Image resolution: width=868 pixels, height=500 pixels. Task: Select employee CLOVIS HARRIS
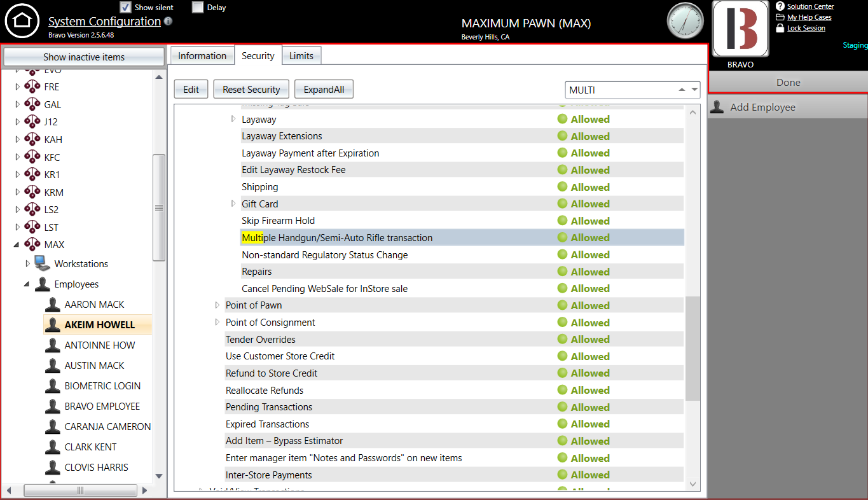click(96, 467)
